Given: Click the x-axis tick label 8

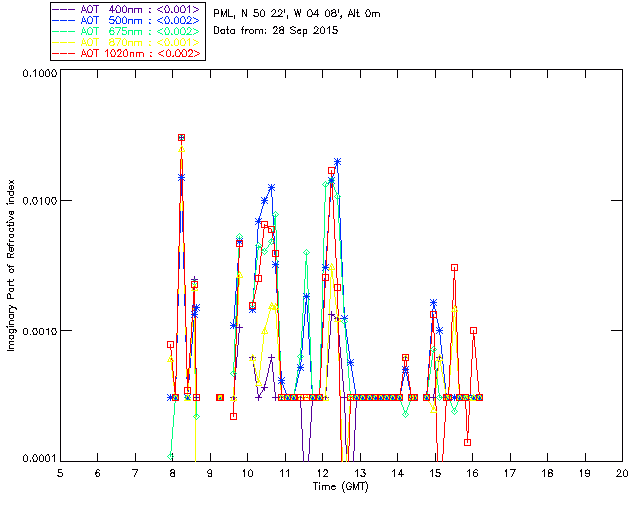Looking at the screenshot, I should (x=172, y=473).
